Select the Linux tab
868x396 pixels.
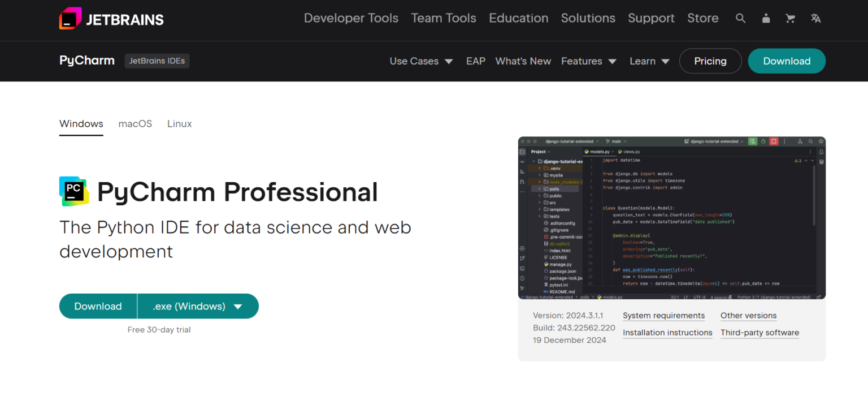[179, 123]
